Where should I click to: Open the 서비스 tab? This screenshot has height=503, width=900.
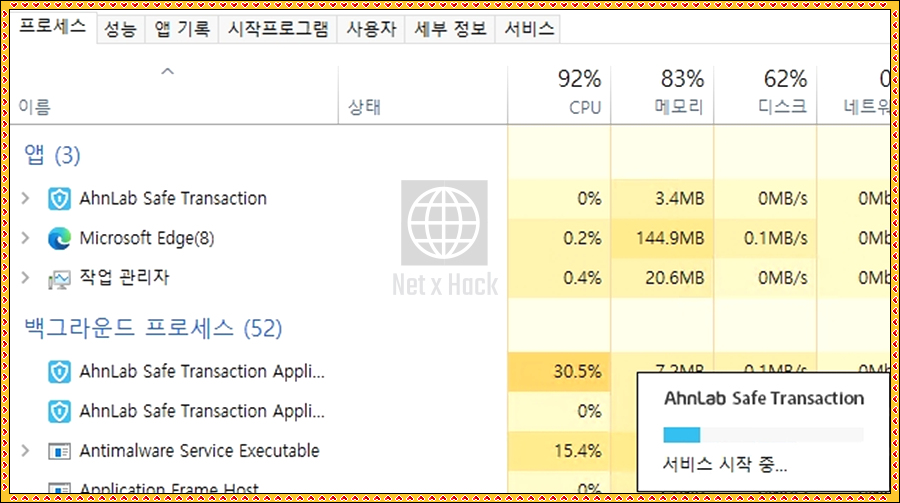529,29
